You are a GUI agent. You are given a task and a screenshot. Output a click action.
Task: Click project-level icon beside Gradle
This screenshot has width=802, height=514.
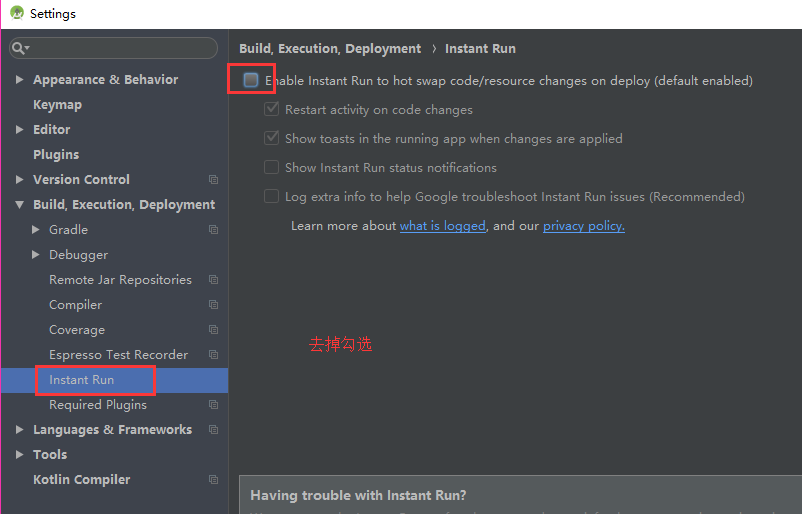click(213, 230)
